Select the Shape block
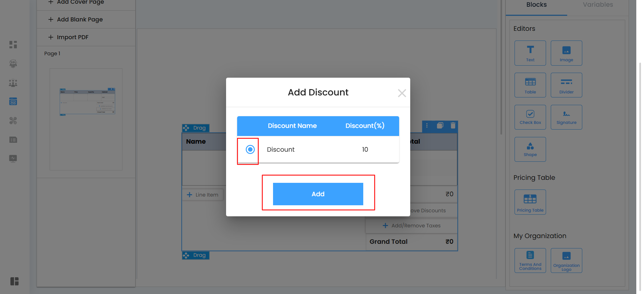This screenshot has width=644, height=294. [530, 149]
